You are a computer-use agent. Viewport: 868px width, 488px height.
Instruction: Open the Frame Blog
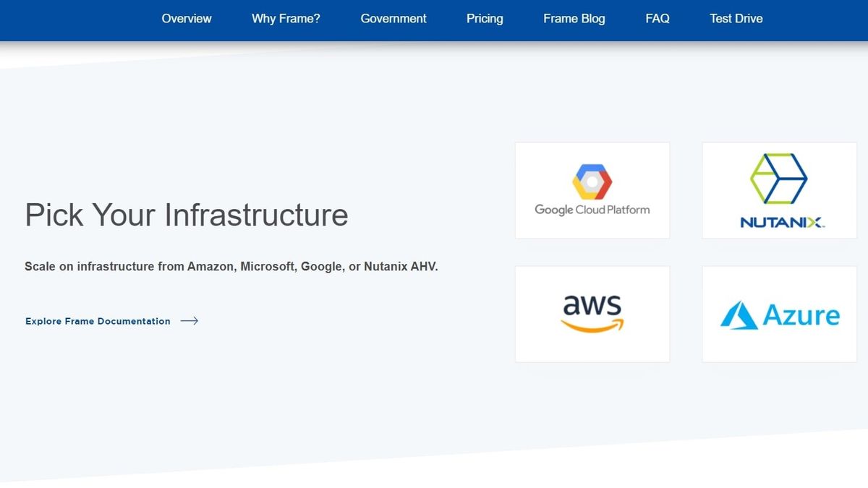[574, 19]
